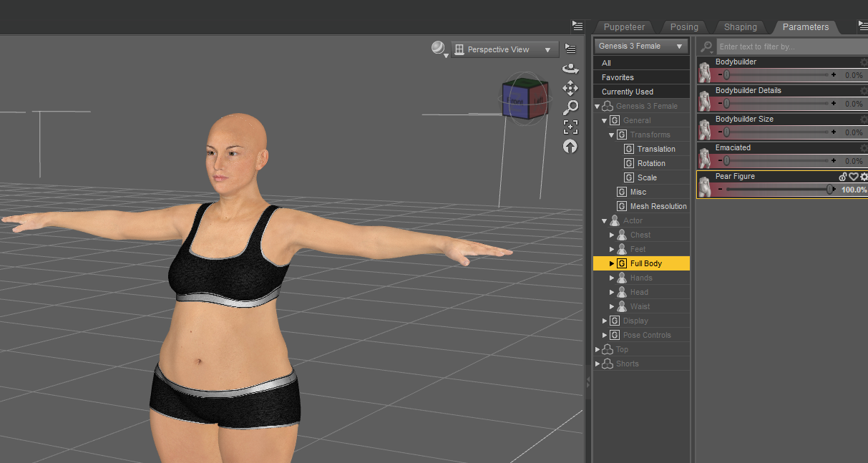Expand the Top object node
868x463 pixels.
point(598,349)
